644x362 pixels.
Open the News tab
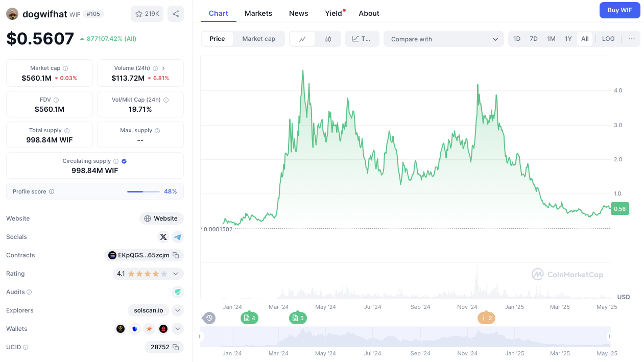[298, 13]
